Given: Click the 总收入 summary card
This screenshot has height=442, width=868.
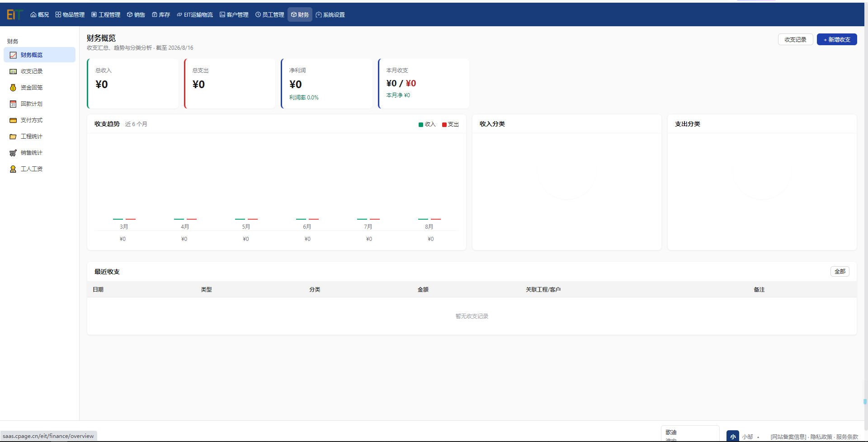Looking at the screenshot, I should (132, 84).
